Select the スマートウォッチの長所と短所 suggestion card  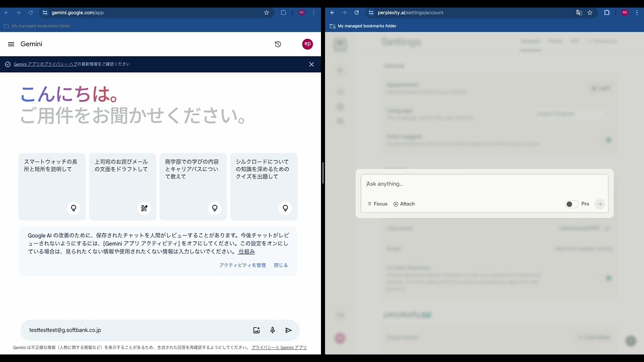click(52, 187)
